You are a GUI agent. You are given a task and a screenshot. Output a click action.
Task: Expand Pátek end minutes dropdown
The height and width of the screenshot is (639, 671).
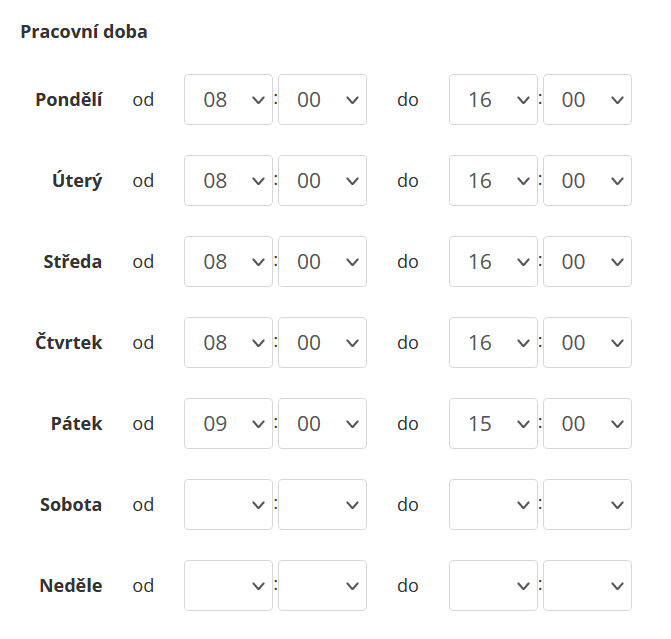point(587,424)
